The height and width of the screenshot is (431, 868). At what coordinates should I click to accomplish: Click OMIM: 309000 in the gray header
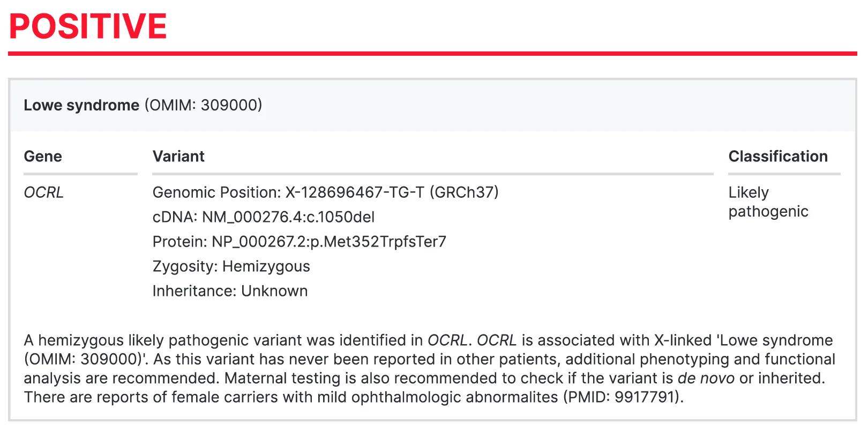coord(203,105)
